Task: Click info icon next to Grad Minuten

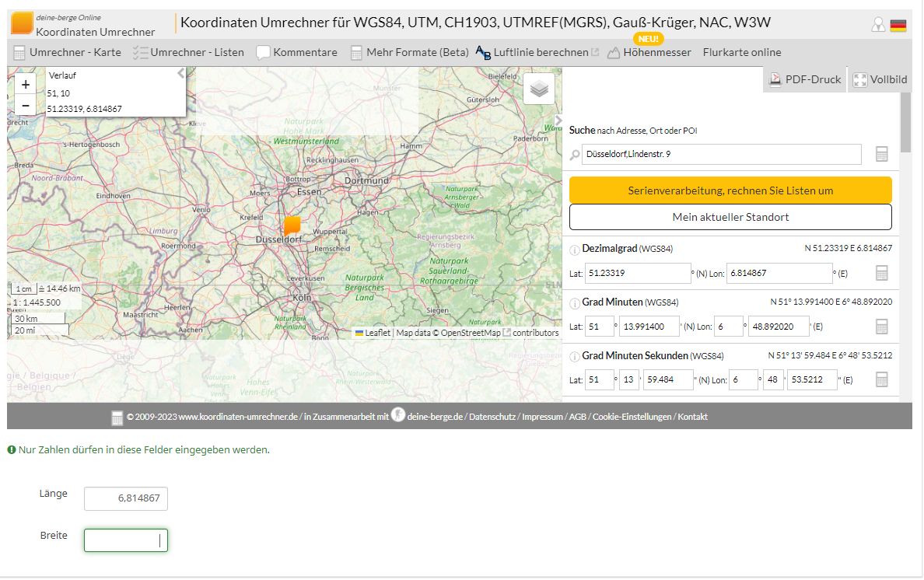Action: pos(575,303)
